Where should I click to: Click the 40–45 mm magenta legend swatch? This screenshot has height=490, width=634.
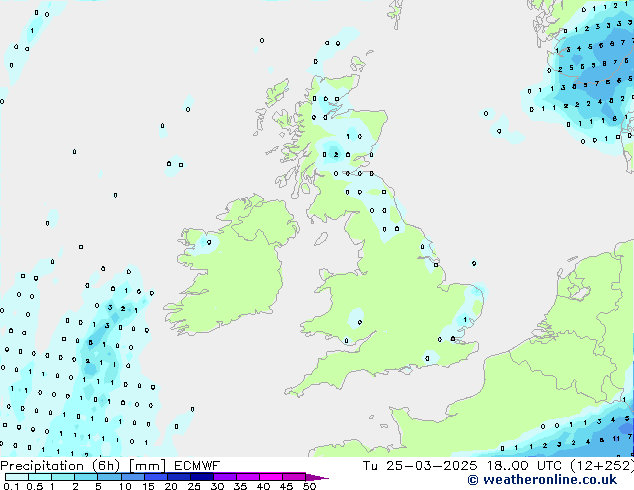tap(271, 477)
